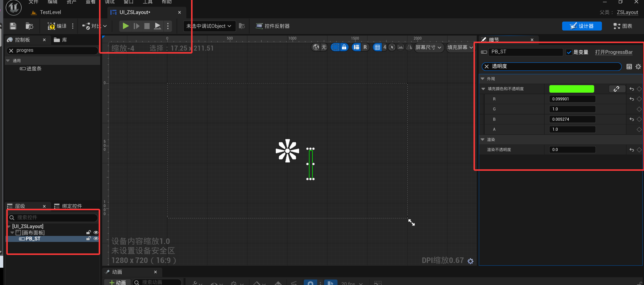Open play mode options menu
The height and width of the screenshot is (285, 644).
pyautogui.click(x=168, y=26)
